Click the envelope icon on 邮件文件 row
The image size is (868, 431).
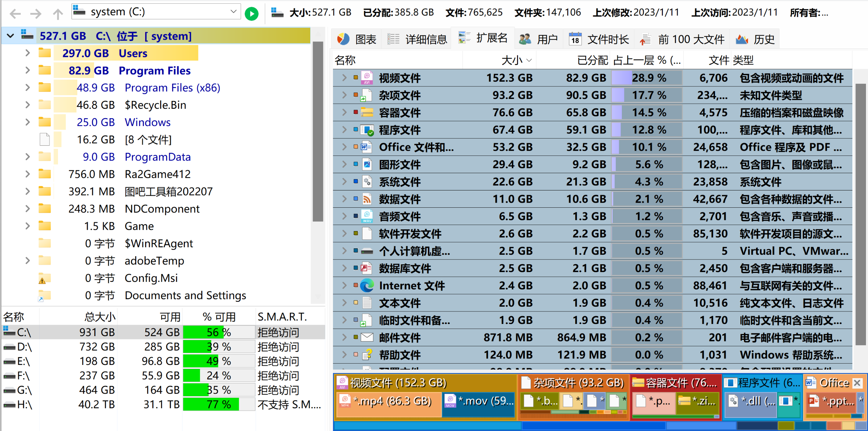tap(367, 337)
